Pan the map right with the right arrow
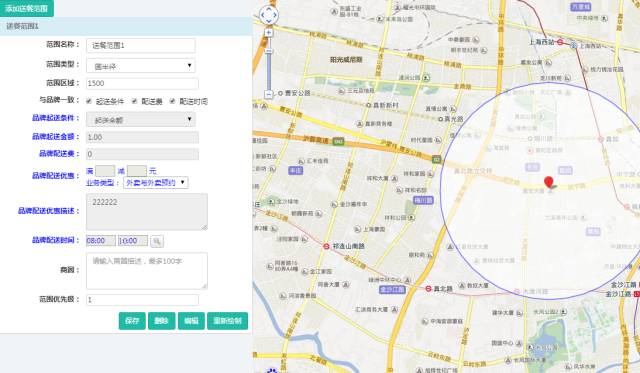Viewport: 640px width, 373px height. tap(276, 16)
